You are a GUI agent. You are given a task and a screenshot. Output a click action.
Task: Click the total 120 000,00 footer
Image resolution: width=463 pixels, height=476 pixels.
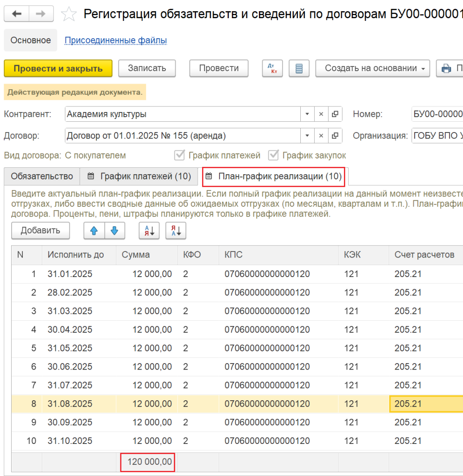147,462
